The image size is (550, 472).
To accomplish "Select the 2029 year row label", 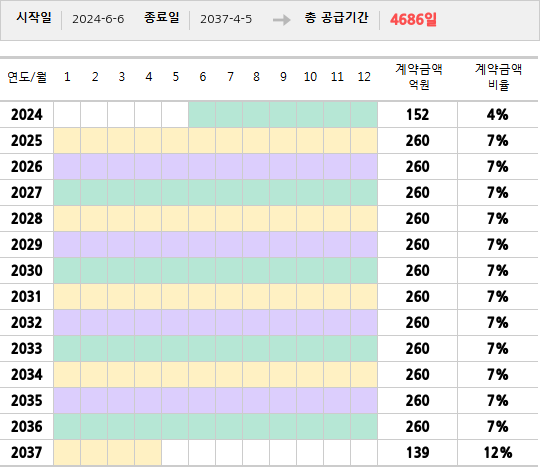I will [27, 244].
